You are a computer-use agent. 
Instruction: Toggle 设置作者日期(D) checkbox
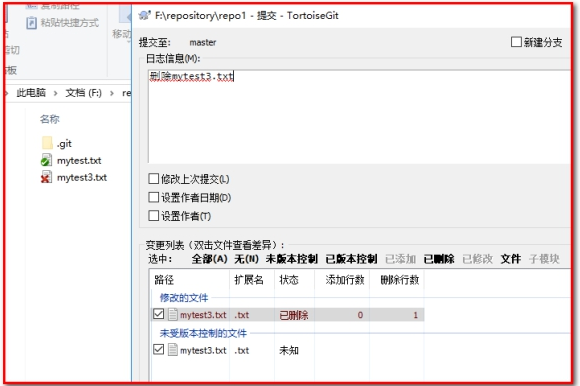pos(153,197)
